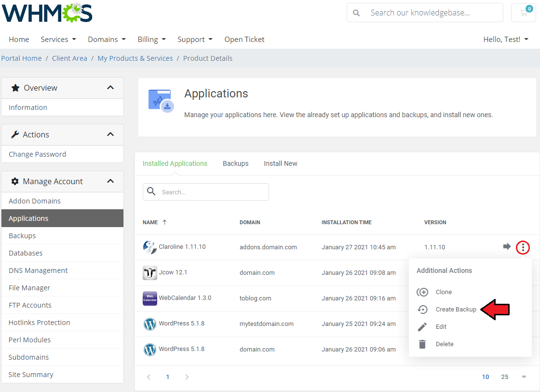Open the Billing dropdown menu
The width and height of the screenshot is (540, 392).
click(151, 39)
